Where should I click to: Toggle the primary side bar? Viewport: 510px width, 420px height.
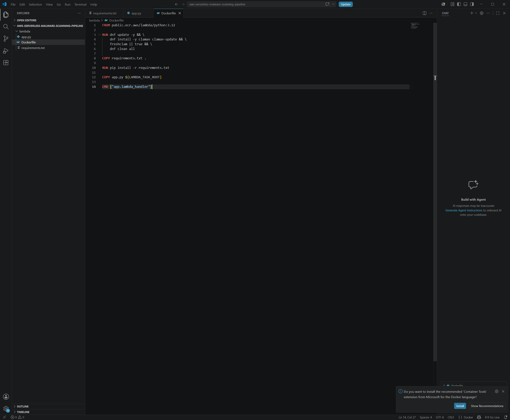click(x=459, y=4)
